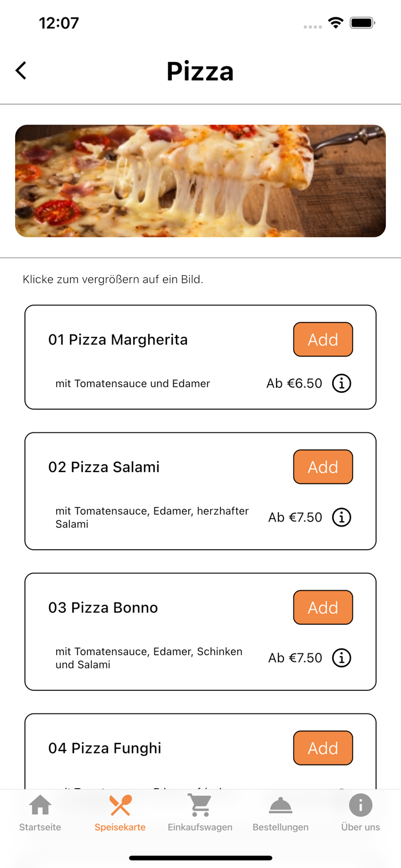401x868 pixels.
Task: Show info for Pizza Margherita
Action: tap(341, 383)
